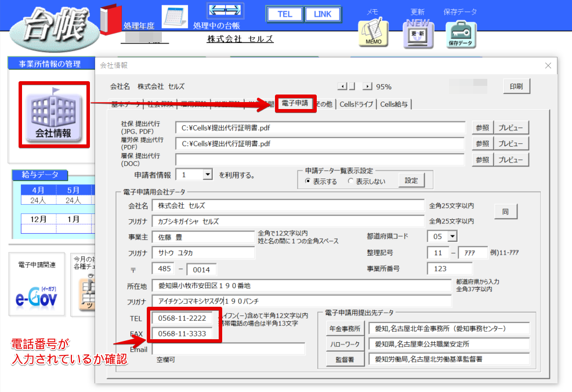572x392 pixels.
Task: Click the empty Email field
Action: (x=229, y=349)
